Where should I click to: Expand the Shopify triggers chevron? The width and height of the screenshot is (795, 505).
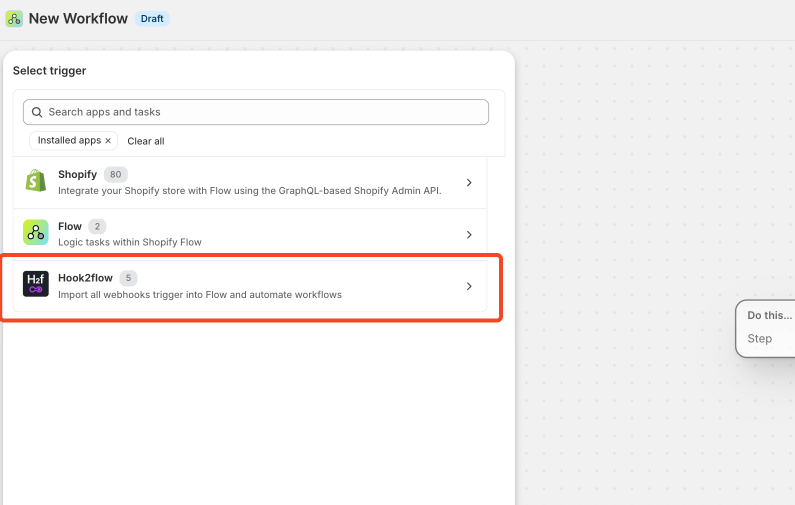click(469, 183)
